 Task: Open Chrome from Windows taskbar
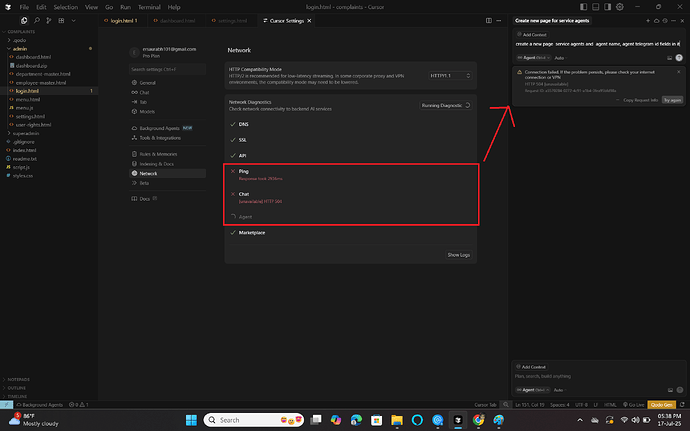point(478,420)
